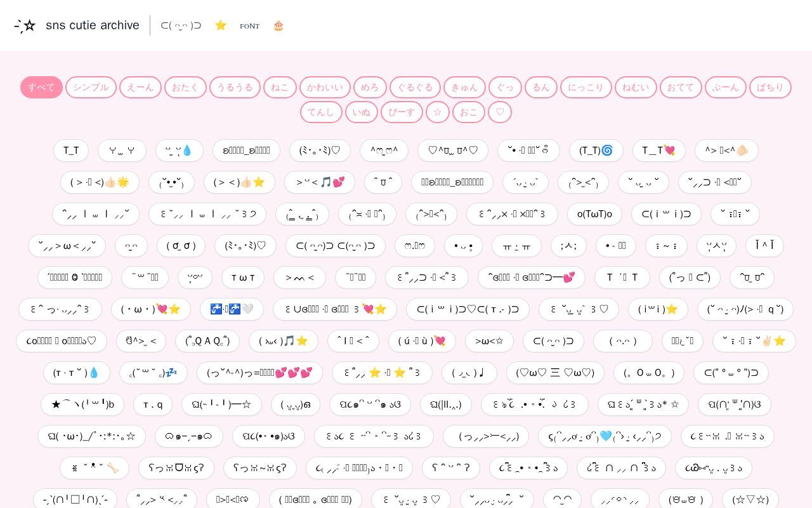Select the ねこ filter tag
Screen dimensions: 812x508
coord(280,87)
